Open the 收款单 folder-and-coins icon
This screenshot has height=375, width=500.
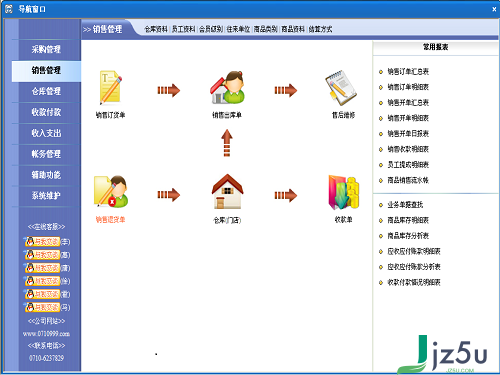click(344, 192)
